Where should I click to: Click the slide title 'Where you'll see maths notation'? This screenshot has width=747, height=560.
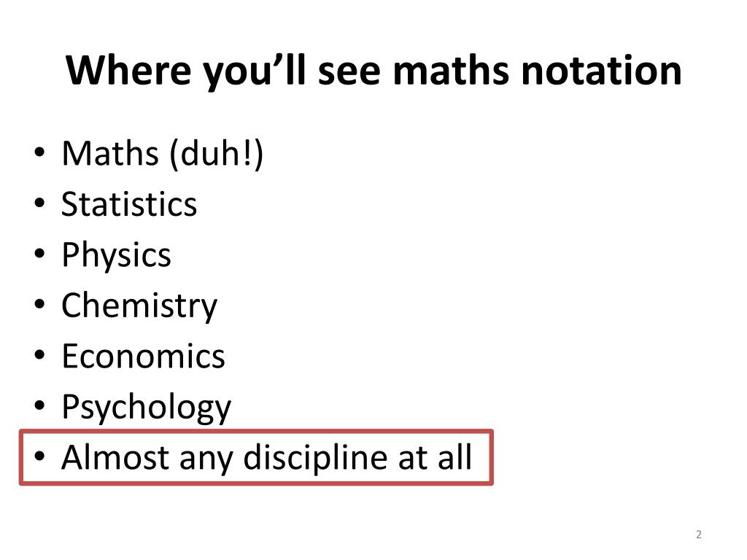click(x=373, y=71)
